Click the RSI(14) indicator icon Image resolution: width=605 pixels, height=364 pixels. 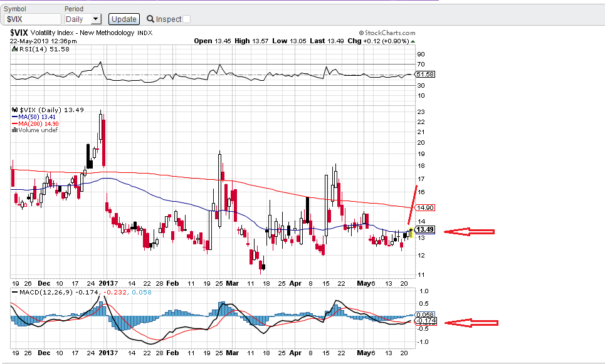click(14, 49)
